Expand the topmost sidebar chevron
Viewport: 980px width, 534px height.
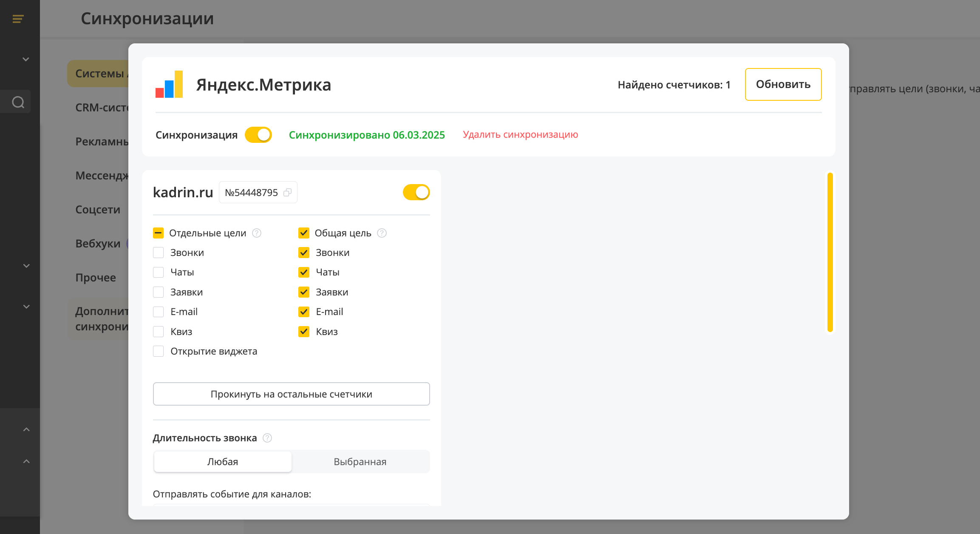click(x=26, y=59)
